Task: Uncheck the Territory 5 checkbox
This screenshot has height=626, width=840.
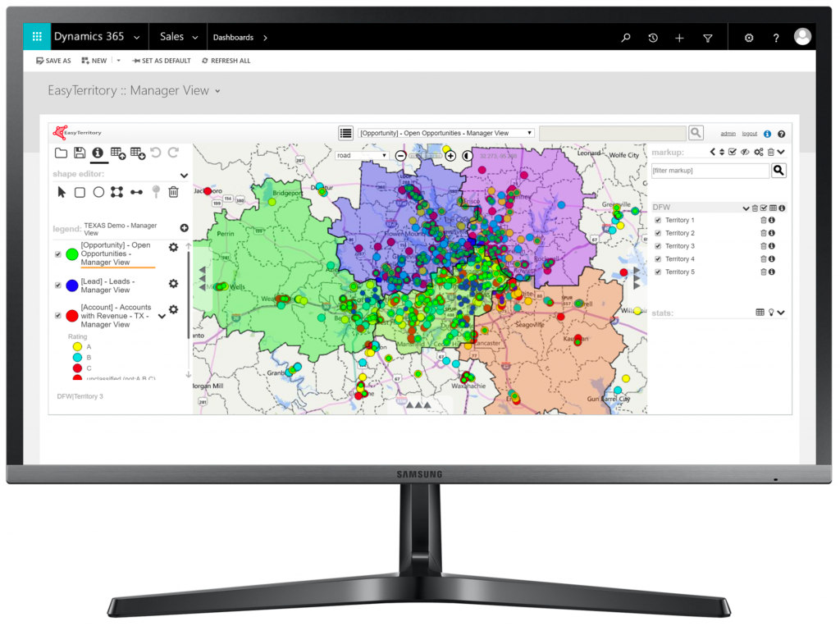Action: click(x=658, y=272)
